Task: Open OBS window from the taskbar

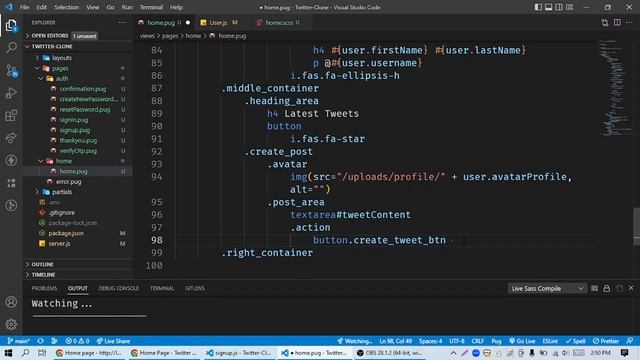Action: tap(389, 353)
